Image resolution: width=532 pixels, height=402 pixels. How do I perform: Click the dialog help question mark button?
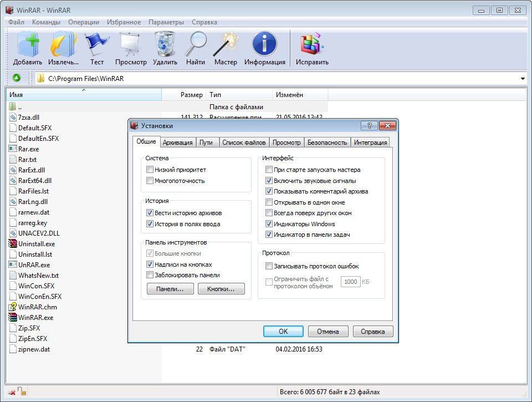(x=370, y=126)
